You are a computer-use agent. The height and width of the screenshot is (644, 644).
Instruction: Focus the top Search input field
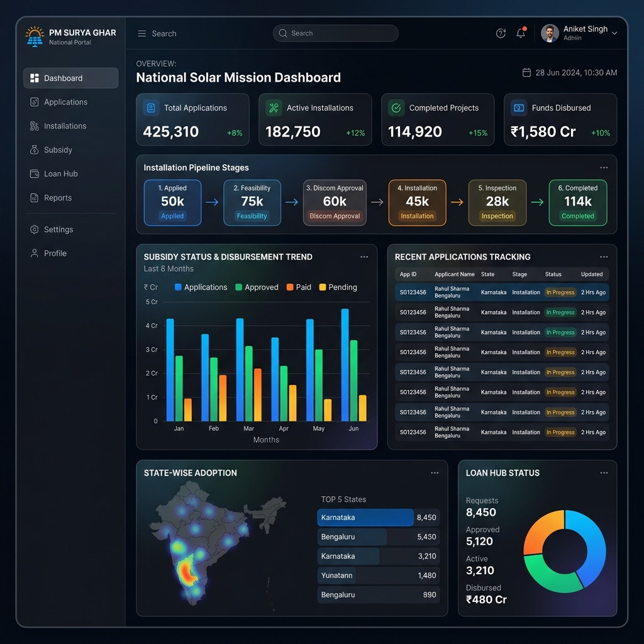pyautogui.click(x=336, y=33)
